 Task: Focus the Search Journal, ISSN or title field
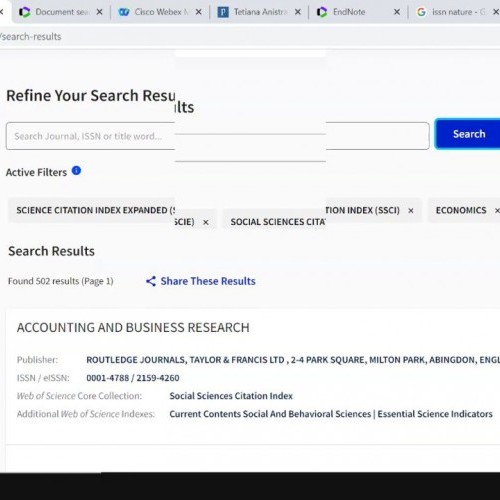(217, 136)
